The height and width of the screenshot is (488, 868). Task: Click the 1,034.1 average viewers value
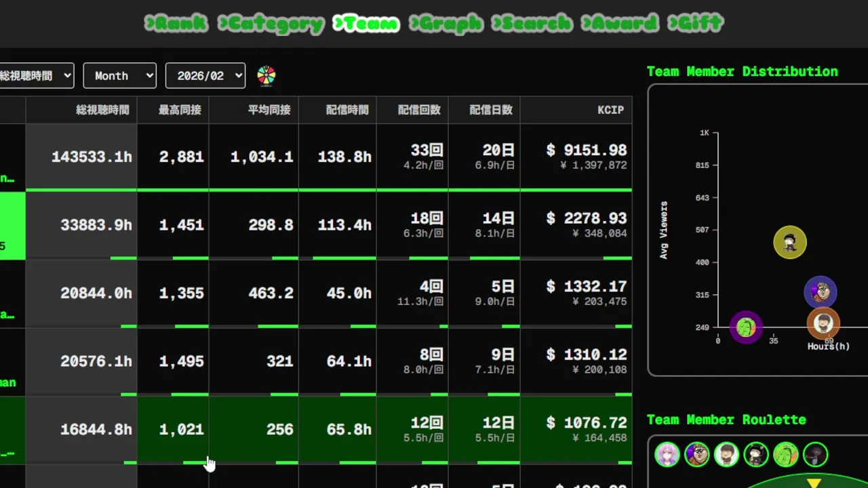[x=262, y=157]
